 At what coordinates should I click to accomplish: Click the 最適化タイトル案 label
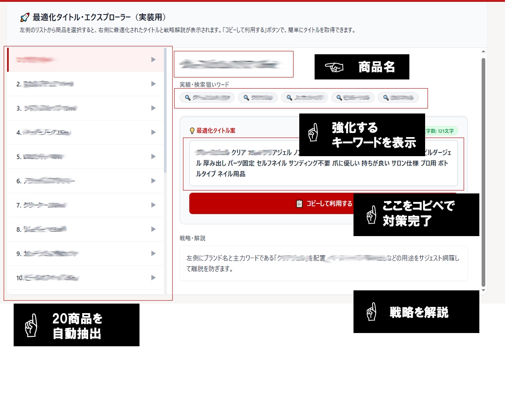click(216, 131)
